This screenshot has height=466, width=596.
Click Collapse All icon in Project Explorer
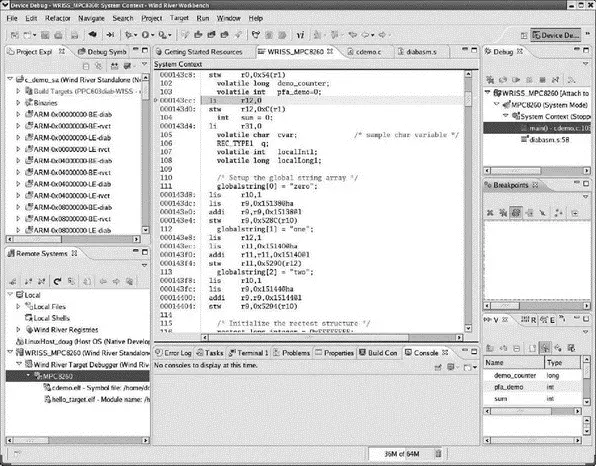[86, 66]
